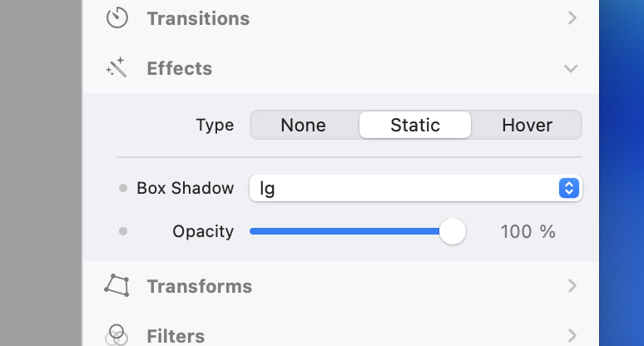Expand the Filters section chevron
644x346 pixels.
[572, 336]
